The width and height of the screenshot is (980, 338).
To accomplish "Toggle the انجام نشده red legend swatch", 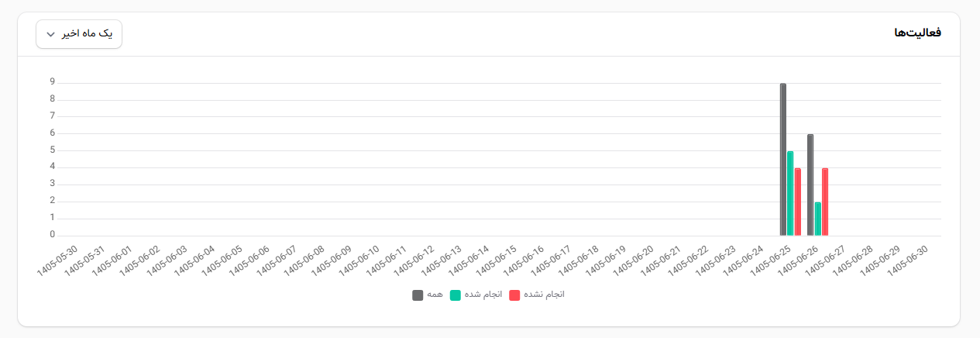I will 514,295.
